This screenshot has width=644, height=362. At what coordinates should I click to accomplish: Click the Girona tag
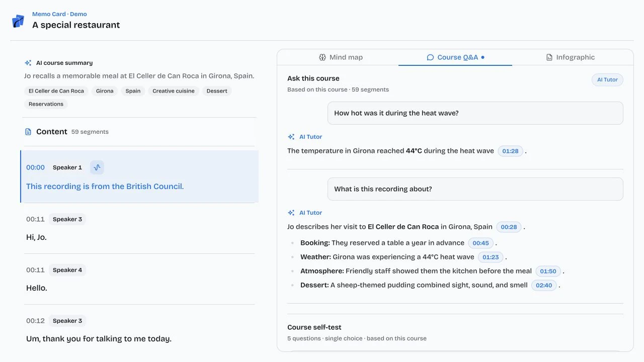[105, 91]
